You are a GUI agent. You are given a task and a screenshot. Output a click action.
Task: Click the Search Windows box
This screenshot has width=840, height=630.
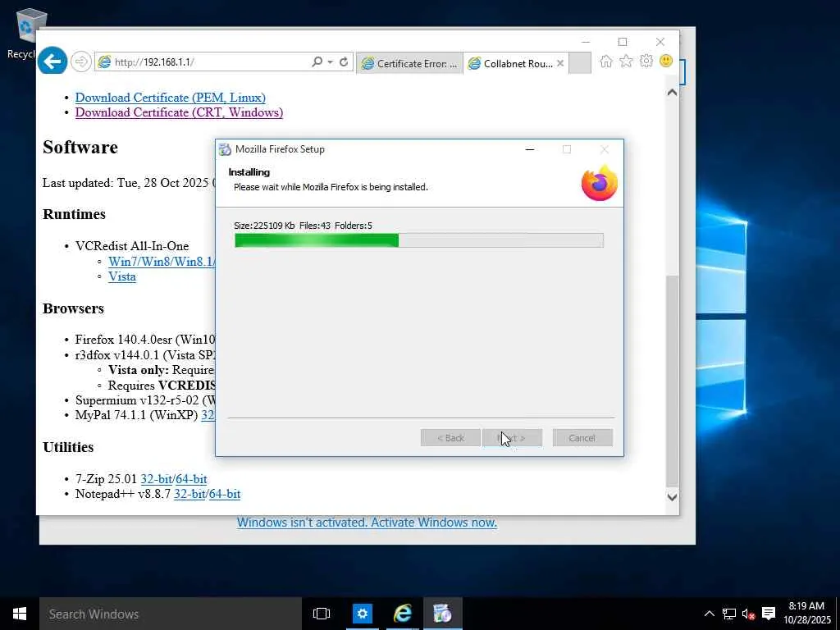coord(171,614)
